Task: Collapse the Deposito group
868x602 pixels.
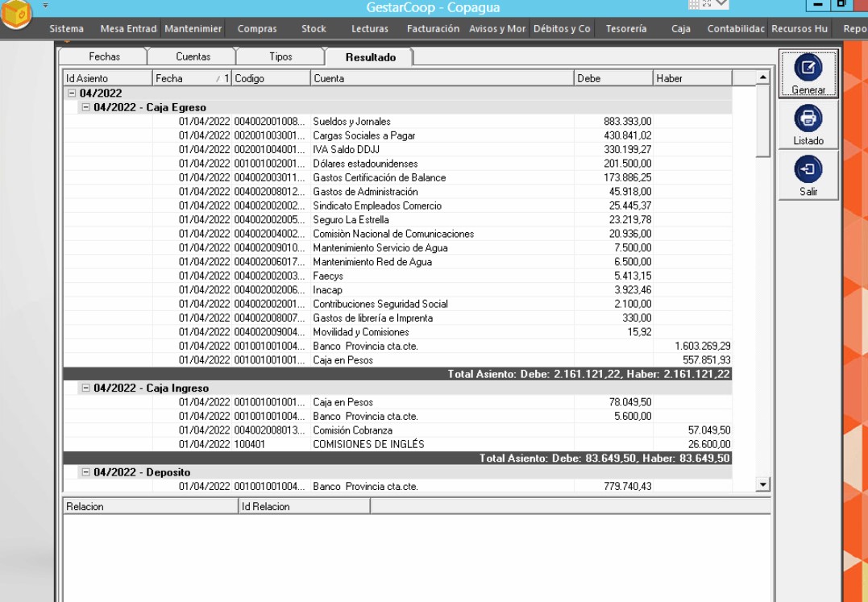Action: 86,472
